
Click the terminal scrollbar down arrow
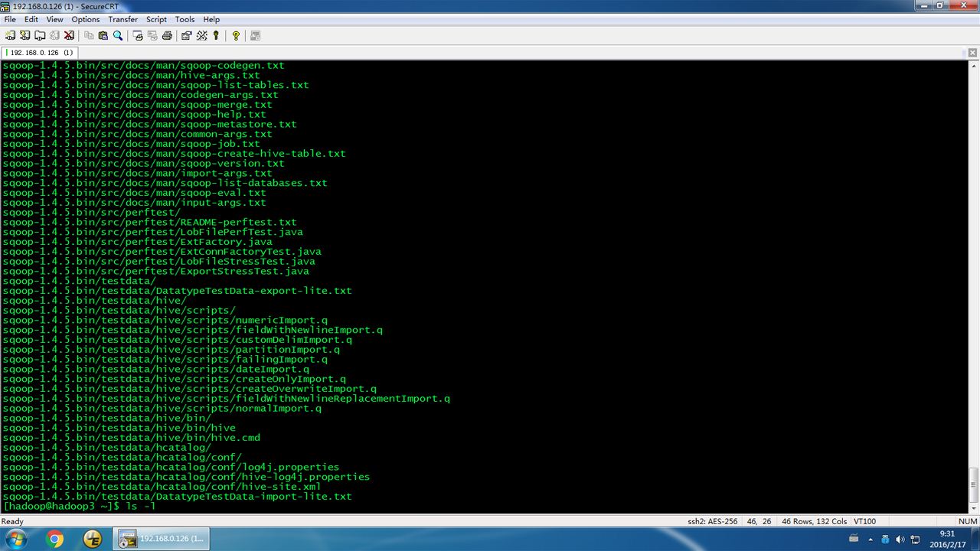point(974,508)
